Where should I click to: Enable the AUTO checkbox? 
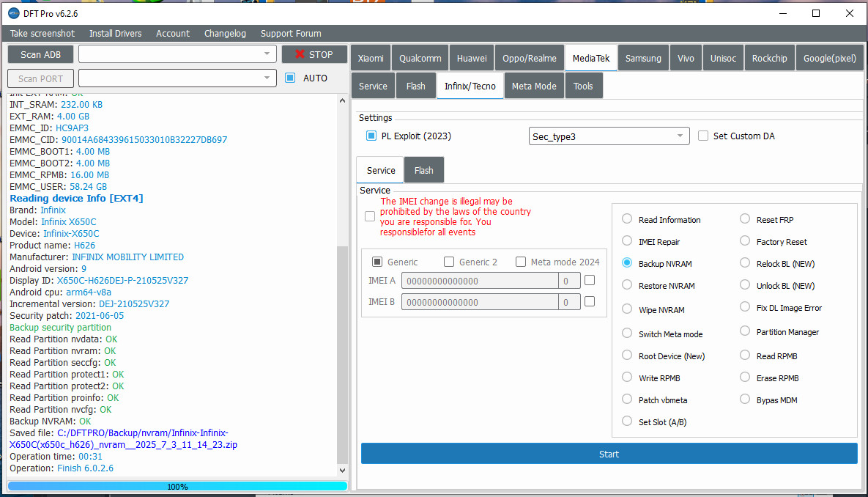(x=290, y=78)
